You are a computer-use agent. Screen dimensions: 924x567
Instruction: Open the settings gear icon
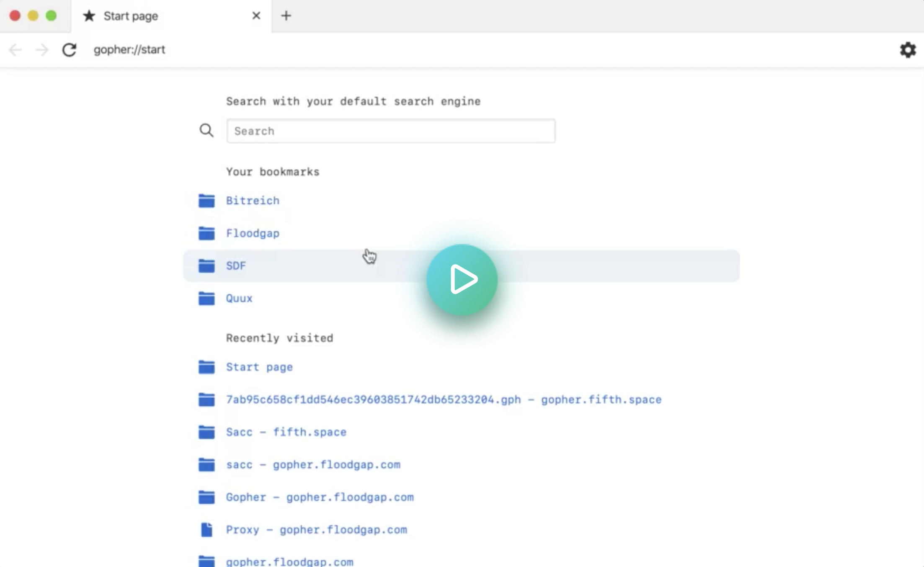pyautogui.click(x=907, y=50)
